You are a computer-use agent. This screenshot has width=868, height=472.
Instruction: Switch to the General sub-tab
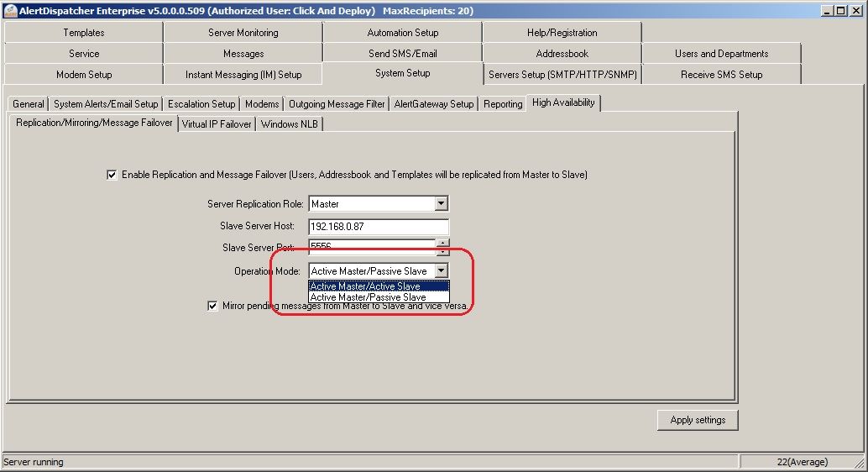pyautogui.click(x=29, y=104)
